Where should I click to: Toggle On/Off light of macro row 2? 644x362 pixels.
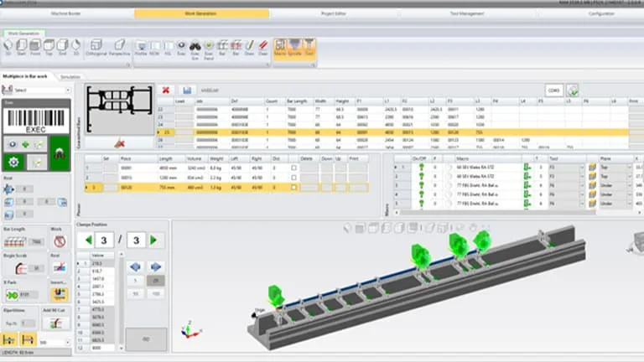[x=421, y=177]
